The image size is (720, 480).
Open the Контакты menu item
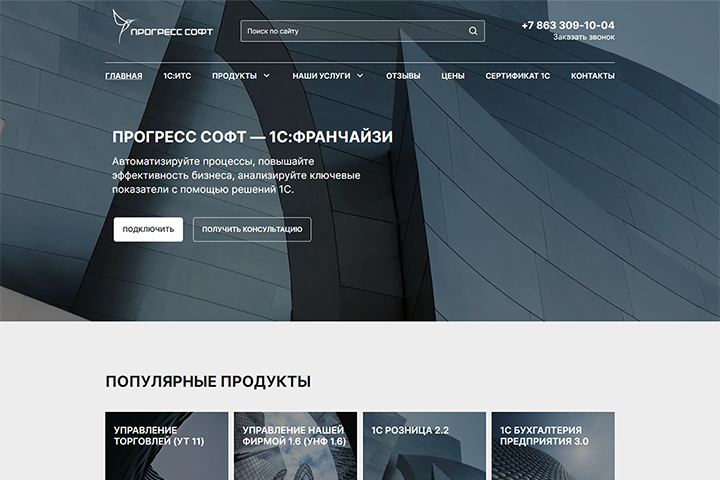point(593,76)
